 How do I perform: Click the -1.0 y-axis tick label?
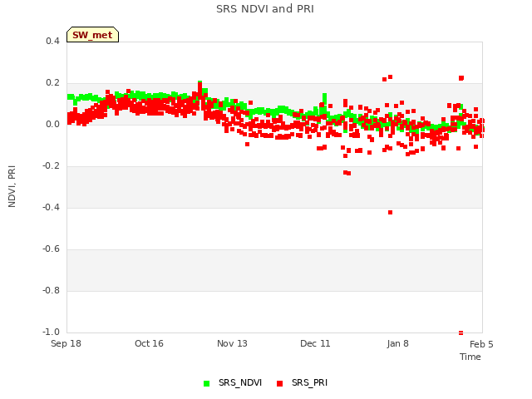click(x=51, y=332)
